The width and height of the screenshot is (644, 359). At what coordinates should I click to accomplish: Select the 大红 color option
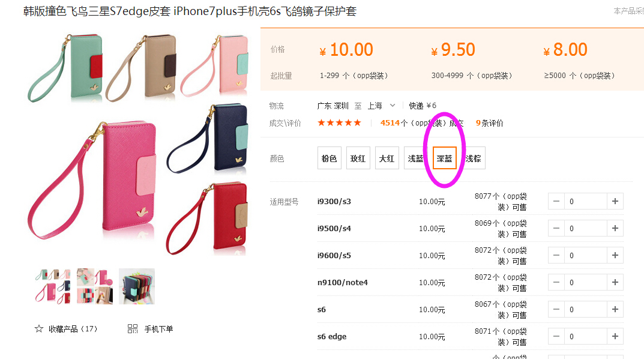tap(387, 158)
